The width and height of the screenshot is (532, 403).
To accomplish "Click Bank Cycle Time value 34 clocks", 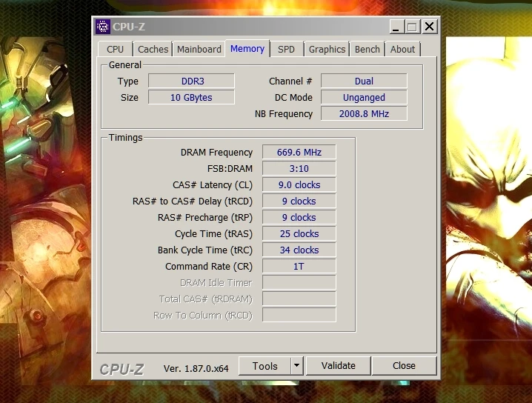I will (299, 250).
